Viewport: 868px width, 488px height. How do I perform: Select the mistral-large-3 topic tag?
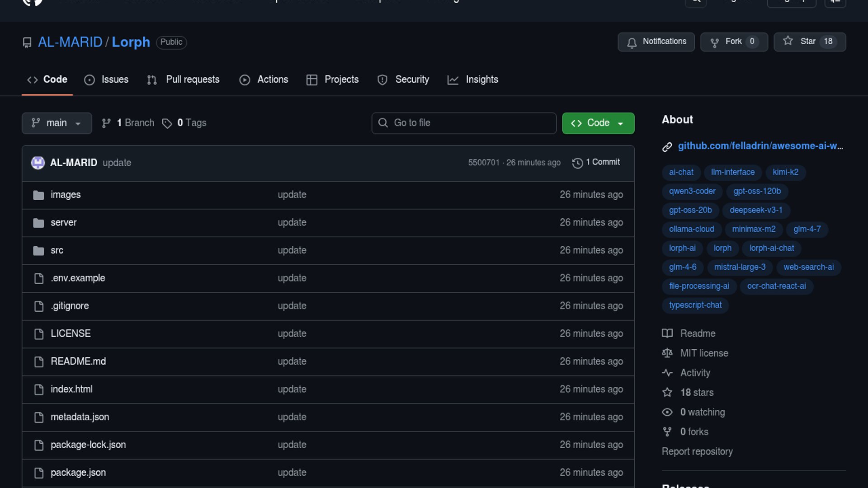tap(740, 267)
